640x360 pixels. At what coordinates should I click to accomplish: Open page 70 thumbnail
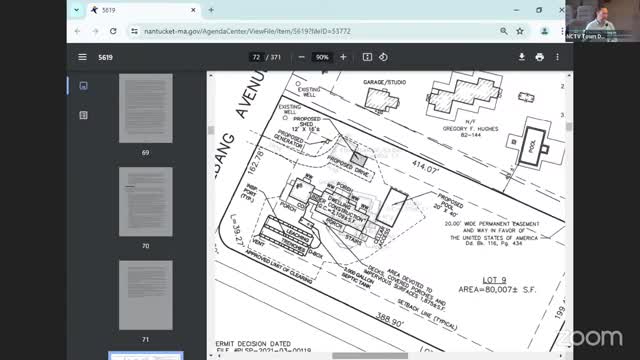tap(146, 202)
